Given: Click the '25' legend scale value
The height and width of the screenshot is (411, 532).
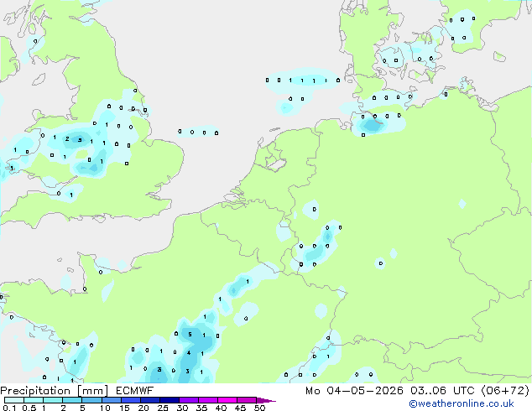Looking at the screenshot, I should click(x=163, y=408).
